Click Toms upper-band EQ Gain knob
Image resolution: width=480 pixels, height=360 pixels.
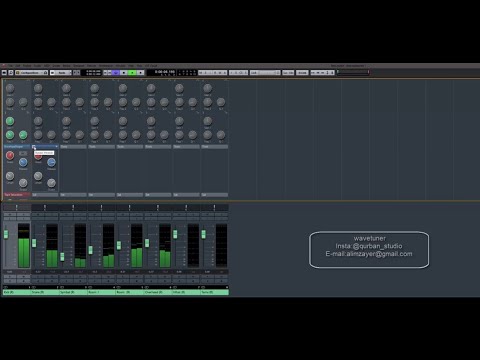click(x=207, y=88)
